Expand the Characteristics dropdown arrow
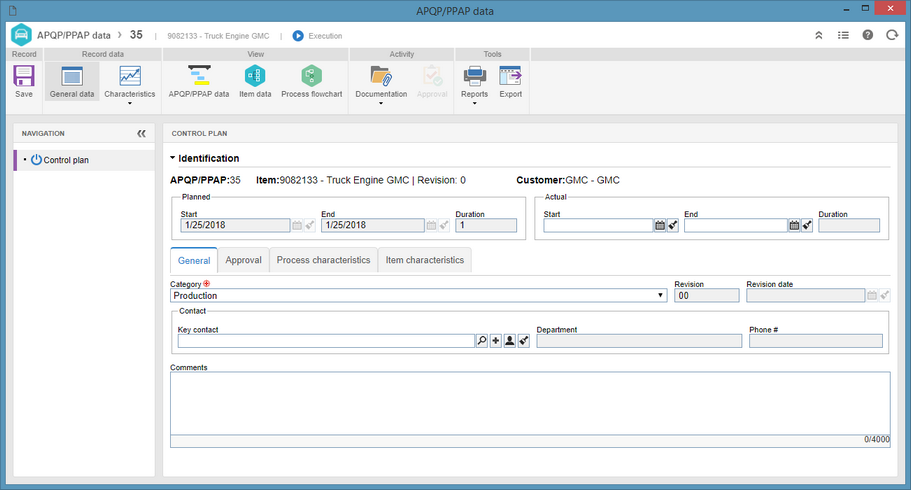The height and width of the screenshot is (490, 911). (x=130, y=103)
